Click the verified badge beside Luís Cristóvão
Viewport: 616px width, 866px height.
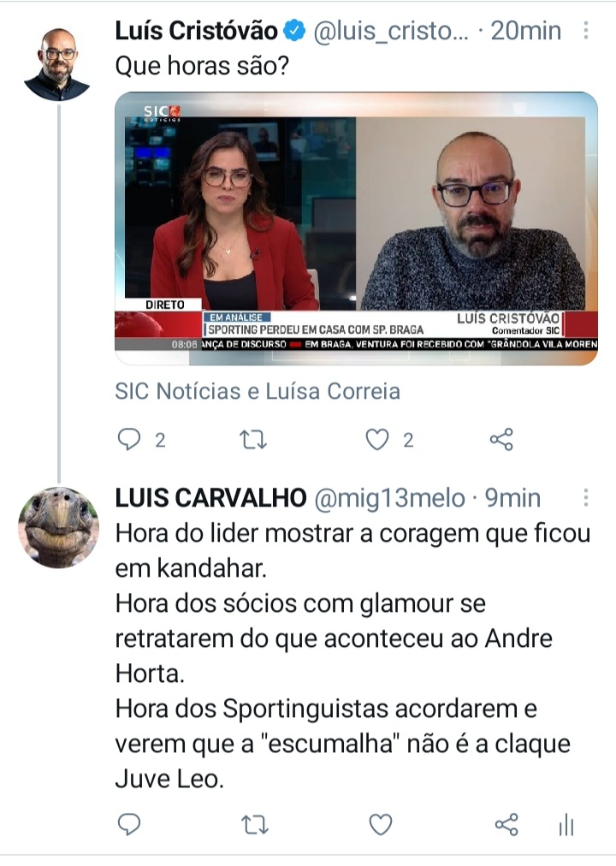pos(294,31)
